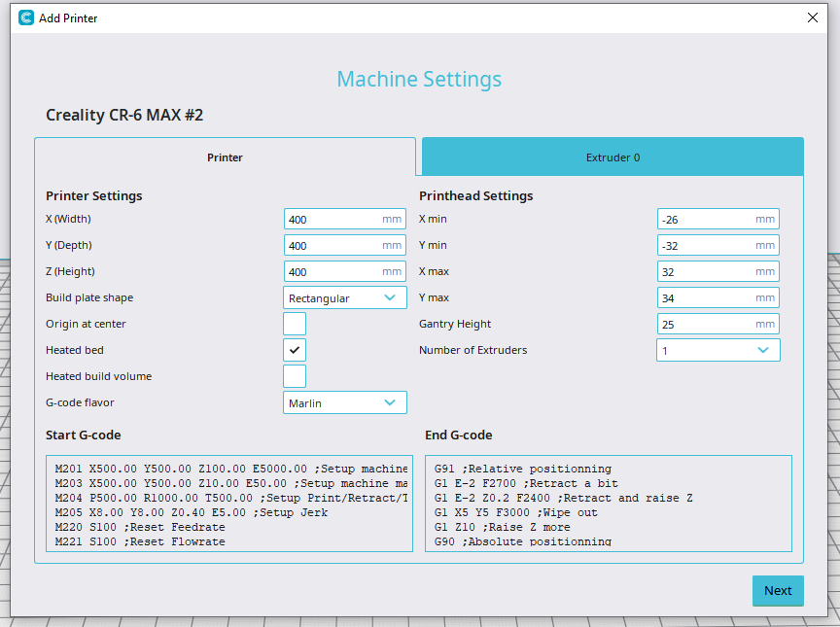
Task: Click the Printer Settings section title
Action: pyautogui.click(x=93, y=196)
